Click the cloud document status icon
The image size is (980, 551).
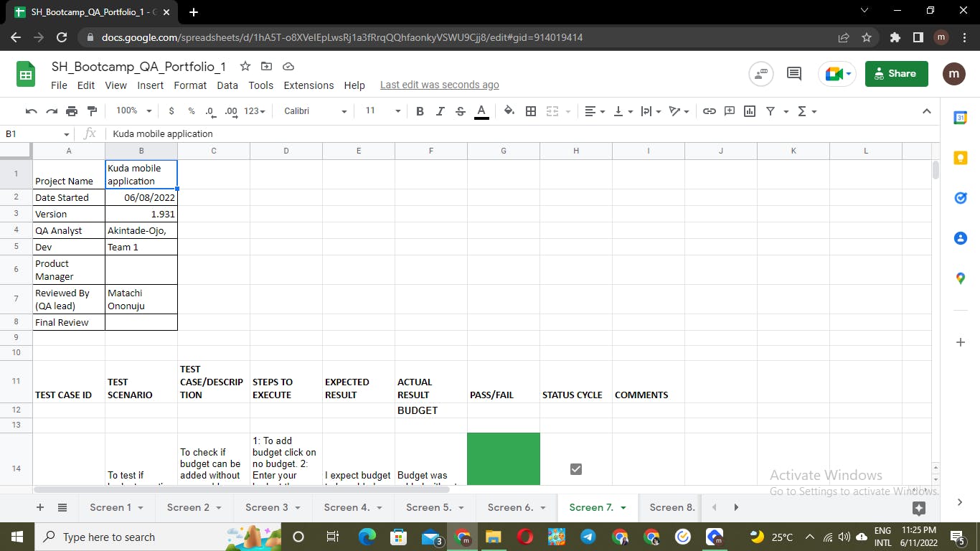[x=288, y=66]
